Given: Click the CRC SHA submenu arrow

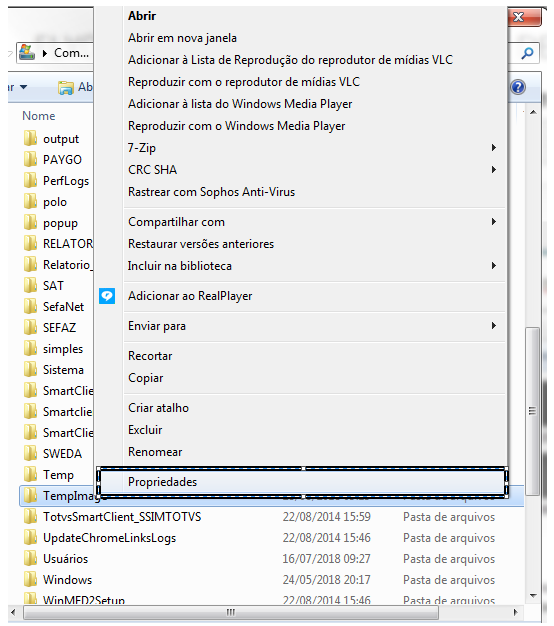Looking at the screenshot, I should coord(494,170).
